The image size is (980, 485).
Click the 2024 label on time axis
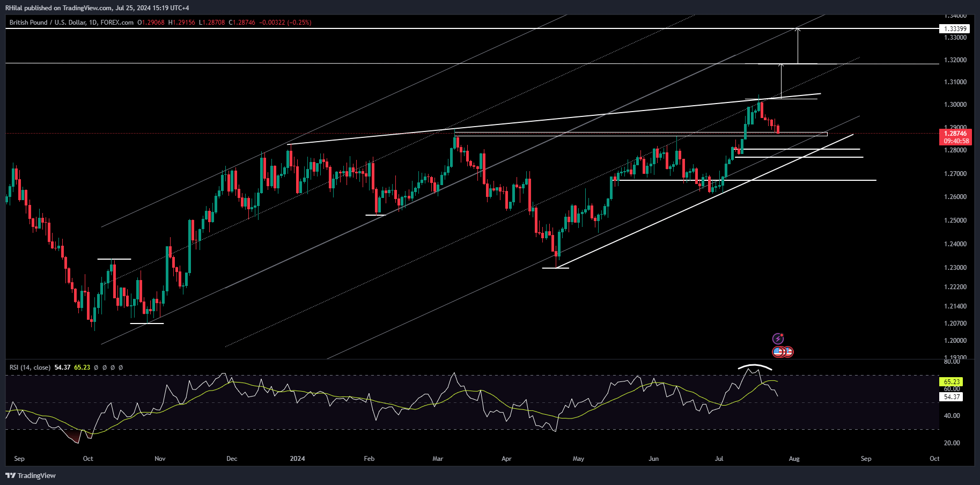point(297,459)
